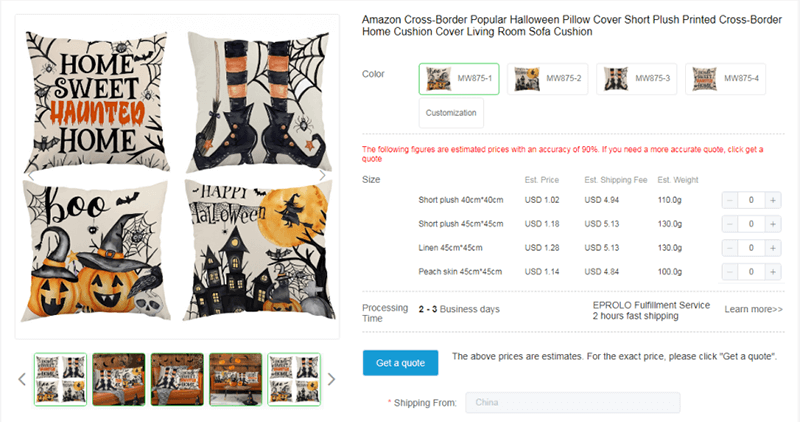Screen dimensions: 800x422
Task: Open the fourth thumbnail with orange sofa
Action: pyautogui.click(x=235, y=379)
